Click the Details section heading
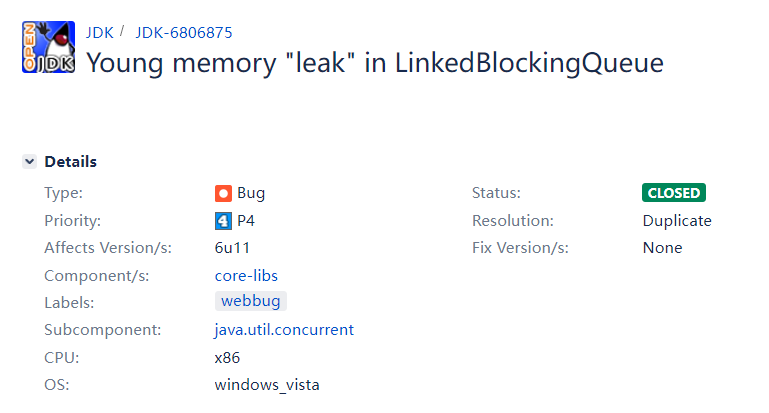The height and width of the screenshot is (413, 769). (70, 162)
